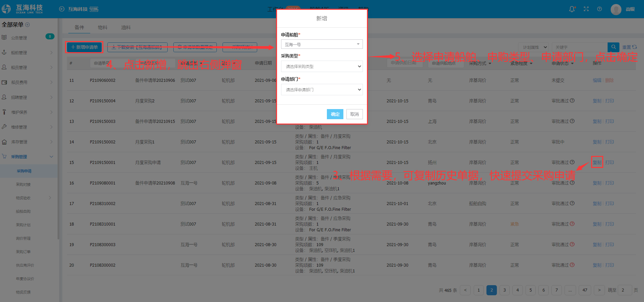
Task: Switch to the 油料 tab
Action: click(126, 27)
